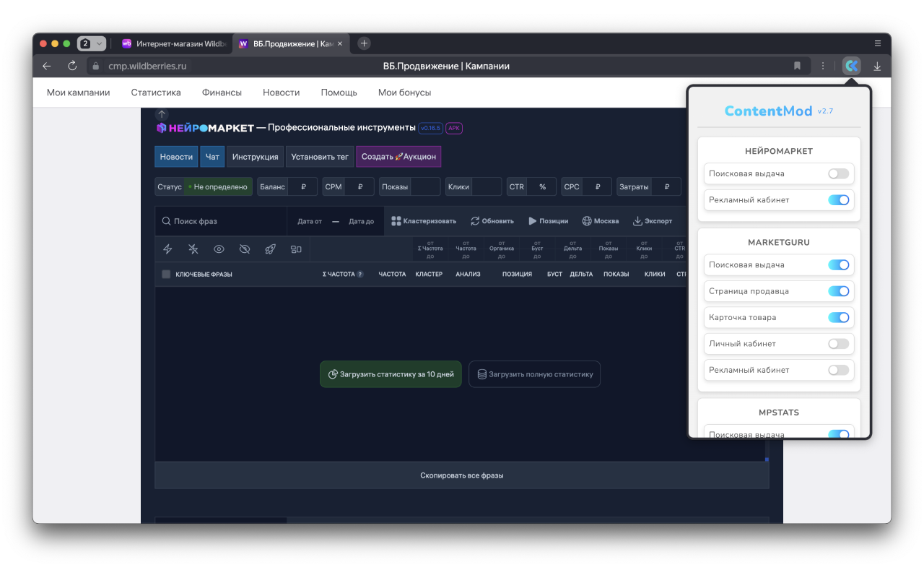This screenshot has height=578, width=924.
Task: Click the КЛАСТЕР column header
Action: [x=429, y=275]
